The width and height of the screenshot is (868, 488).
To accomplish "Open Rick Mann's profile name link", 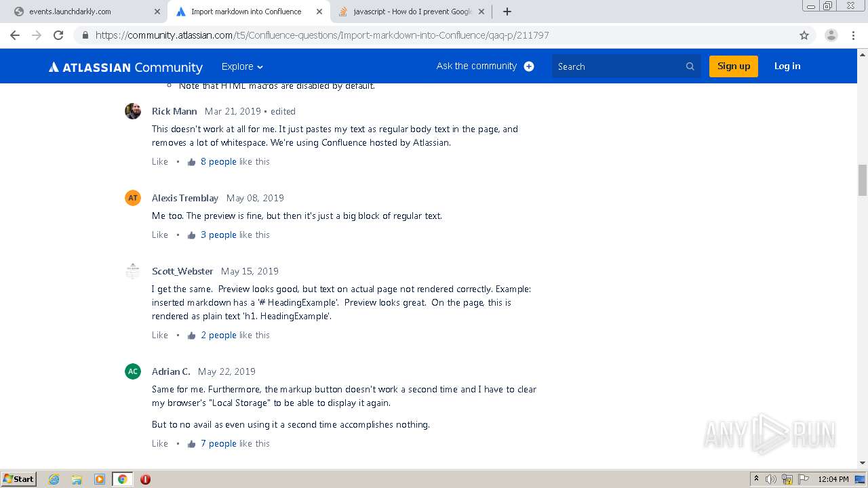I will click(x=174, y=111).
